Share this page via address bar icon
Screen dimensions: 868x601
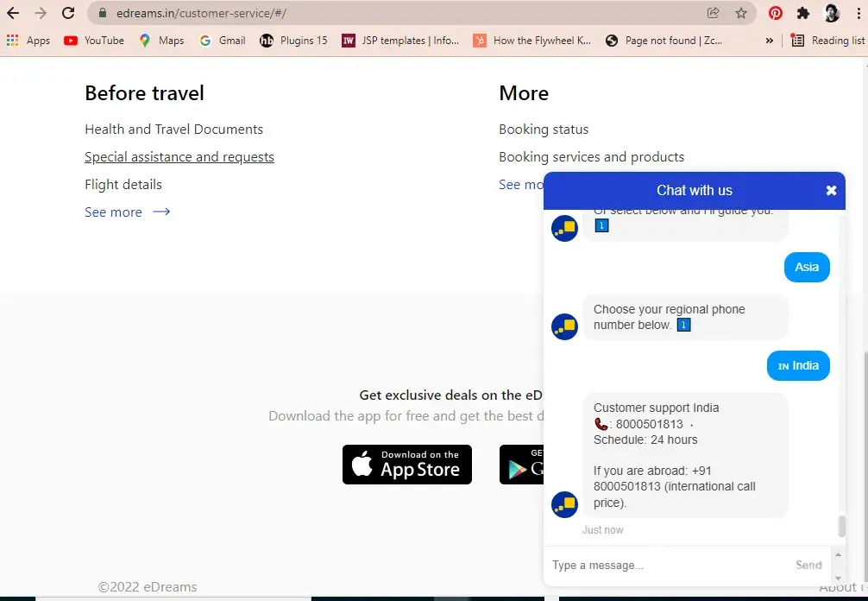click(713, 13)
